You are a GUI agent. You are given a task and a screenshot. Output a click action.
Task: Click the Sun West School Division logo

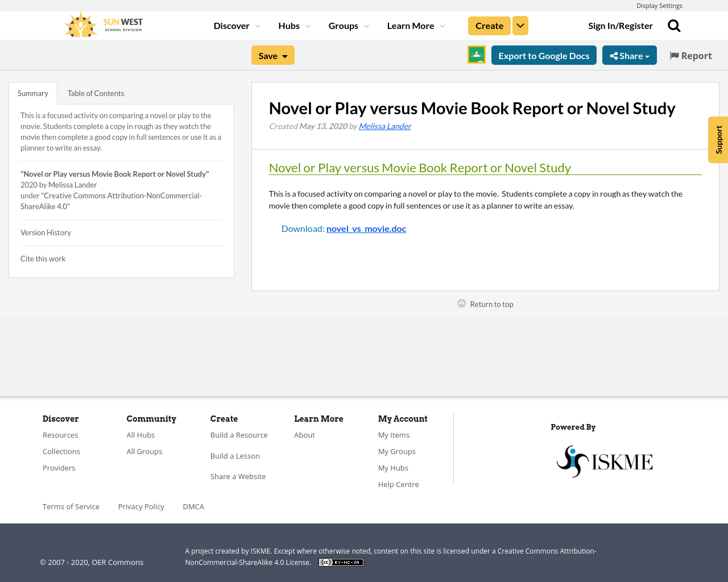click(x=102, y=24)
